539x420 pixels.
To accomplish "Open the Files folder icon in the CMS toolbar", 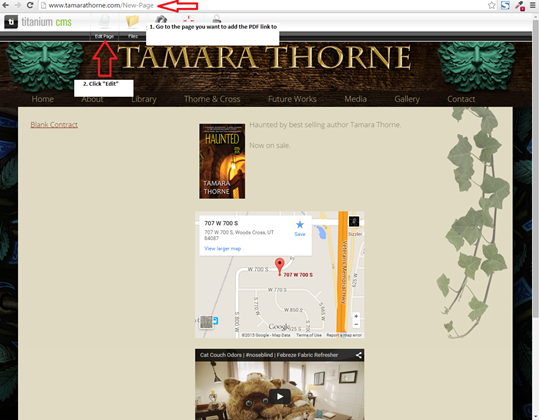I will click(x=132, y=21).
